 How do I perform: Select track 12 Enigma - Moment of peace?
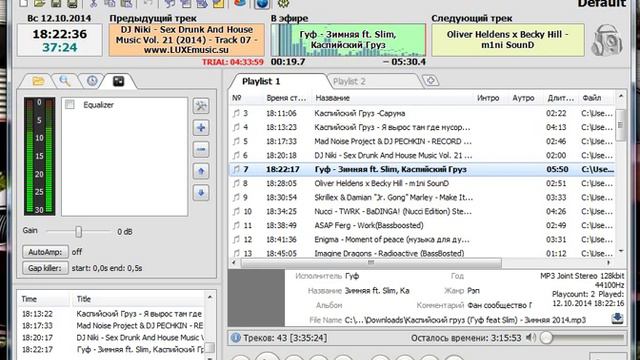point(422,239)
